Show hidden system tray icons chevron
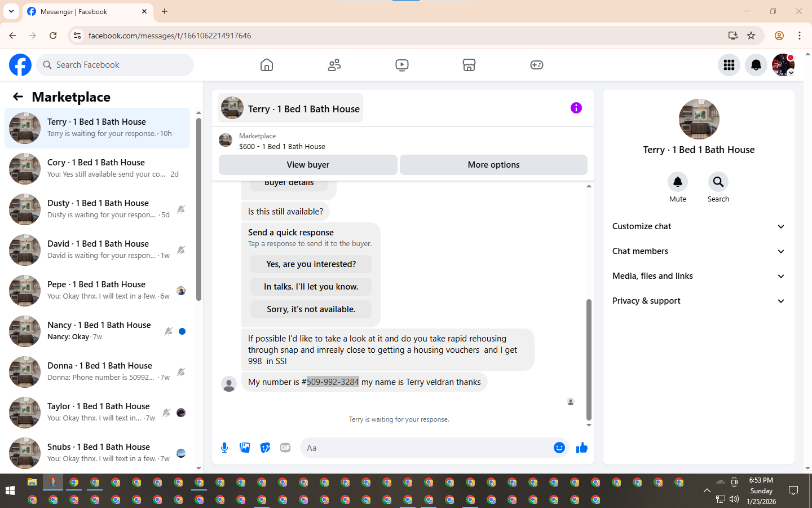The width and height of the screenshot is (812, 508). point(707,491)
